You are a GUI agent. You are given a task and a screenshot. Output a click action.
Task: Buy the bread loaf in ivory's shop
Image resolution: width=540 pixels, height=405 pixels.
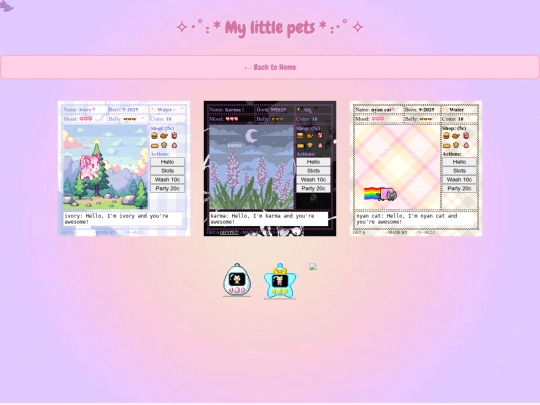pos(154,145)
